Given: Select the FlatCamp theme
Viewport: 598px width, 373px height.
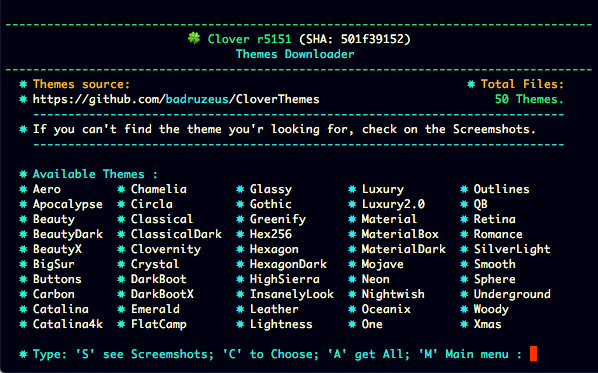Looking at the screenshot, I should click(159, 325).
